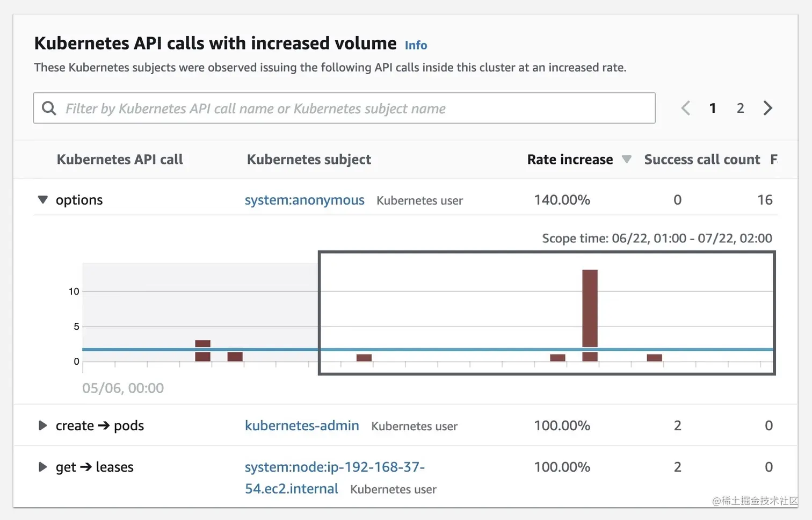Screen dimensions: 812x520
Task: Click the get → leases API call name
Action: point(95,467)
